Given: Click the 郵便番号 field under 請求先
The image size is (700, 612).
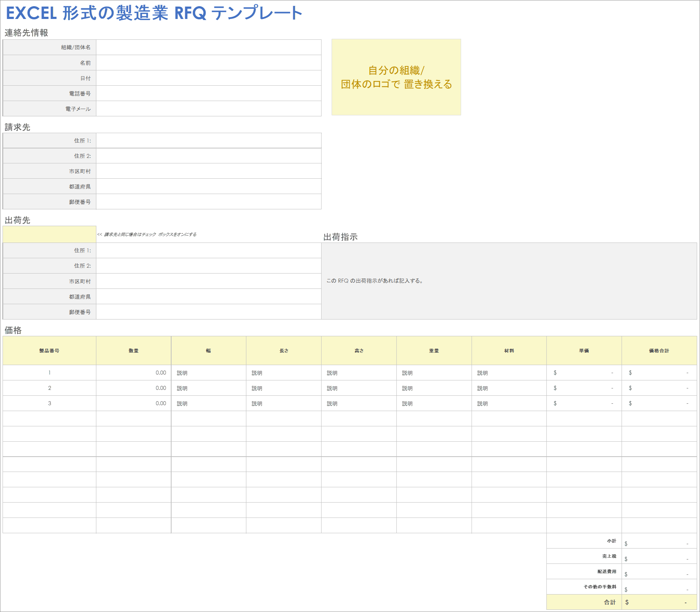Looking at the screenshot, I should pyautogui.click(x=208, y=201).
